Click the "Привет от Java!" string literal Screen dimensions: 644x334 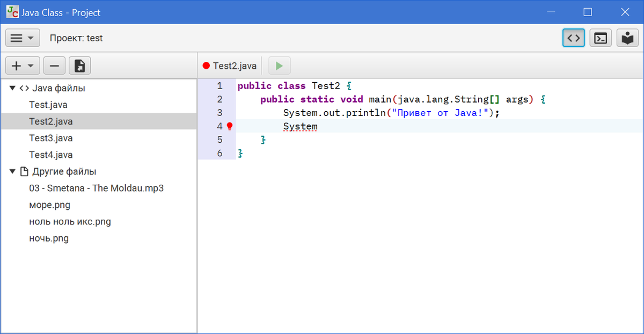click(x=441, y=113)
